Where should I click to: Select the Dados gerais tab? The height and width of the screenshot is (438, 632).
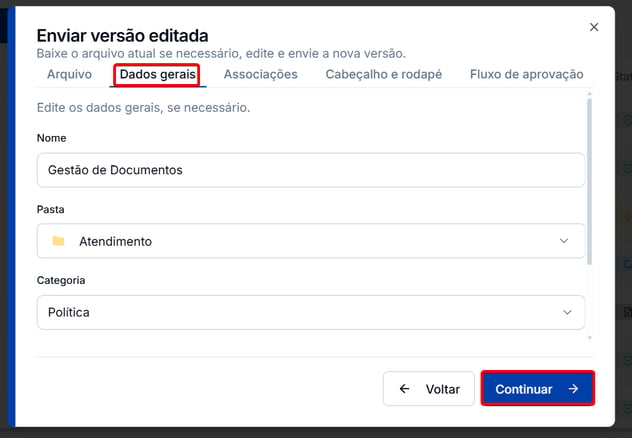[x=158, y=75]
